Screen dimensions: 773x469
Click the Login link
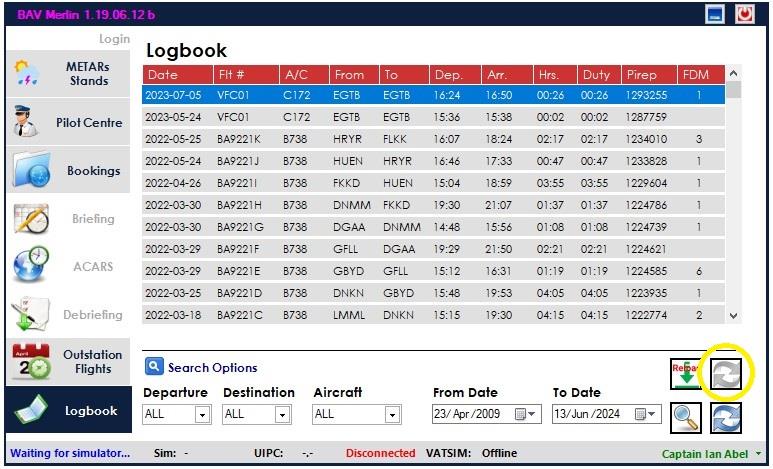pyautogui.click(x=114, y=38)
